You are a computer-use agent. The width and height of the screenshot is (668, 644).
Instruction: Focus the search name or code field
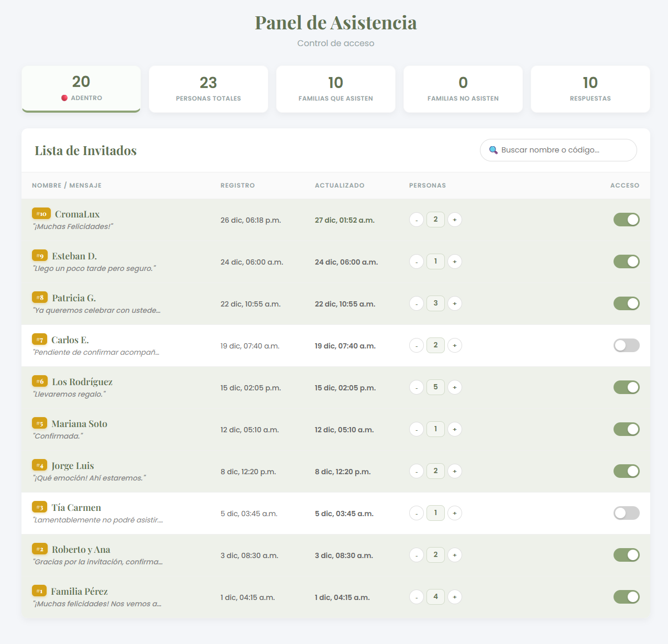coord(563,150)
